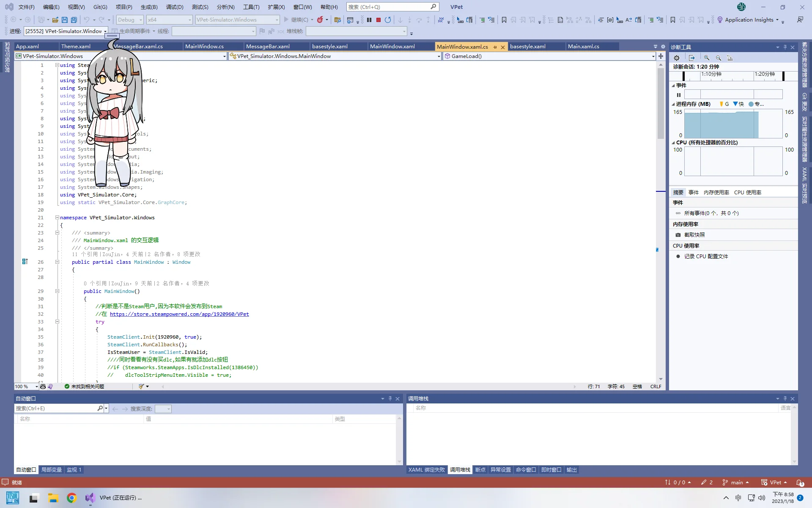This screenshot has height=508, width=812.
Task: Open notifications bell in status bar
Action: pos(800,482)
